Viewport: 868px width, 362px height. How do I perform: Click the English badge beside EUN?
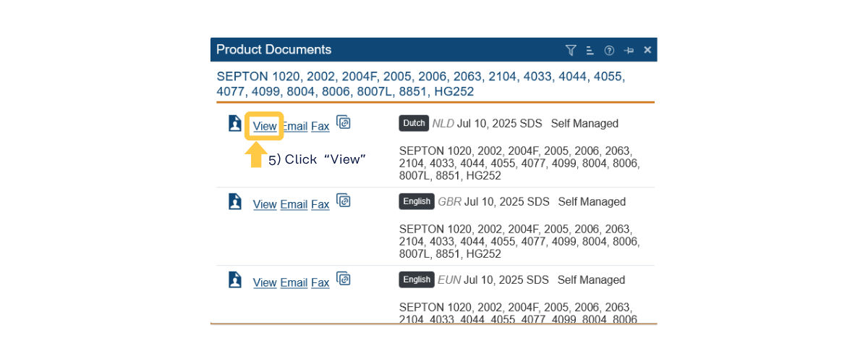(417, 279)
